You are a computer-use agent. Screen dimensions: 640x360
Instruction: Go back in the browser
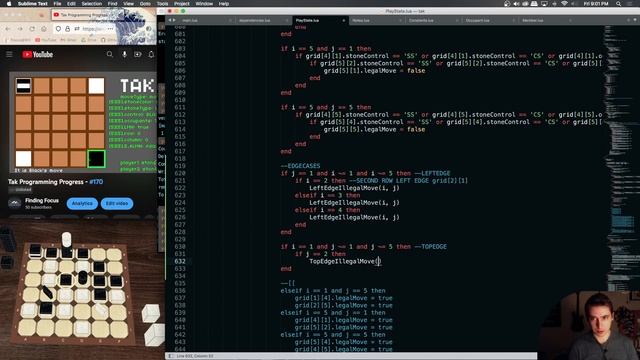pos(8,29)
